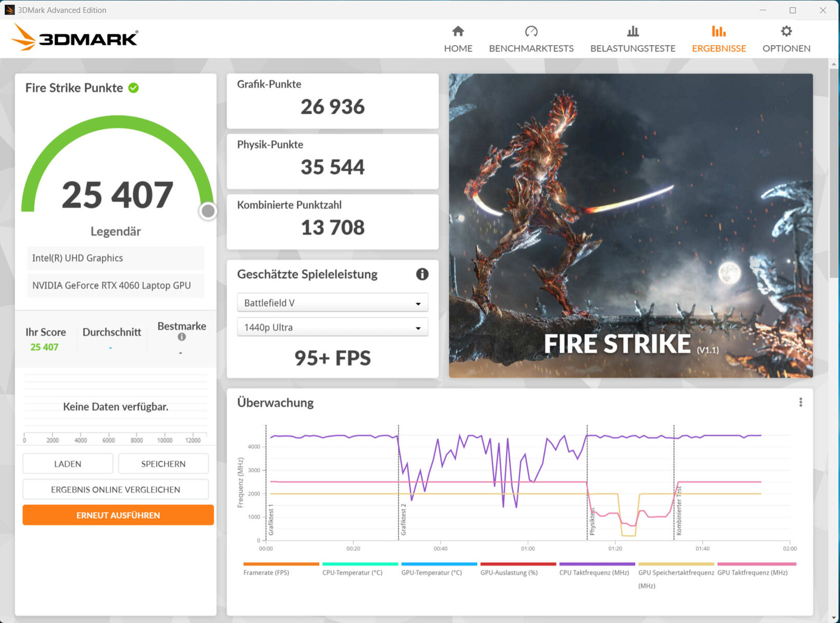
Task: Click the Überwachung panel heading
Action: pyautogui.click(x=276, y=403)
